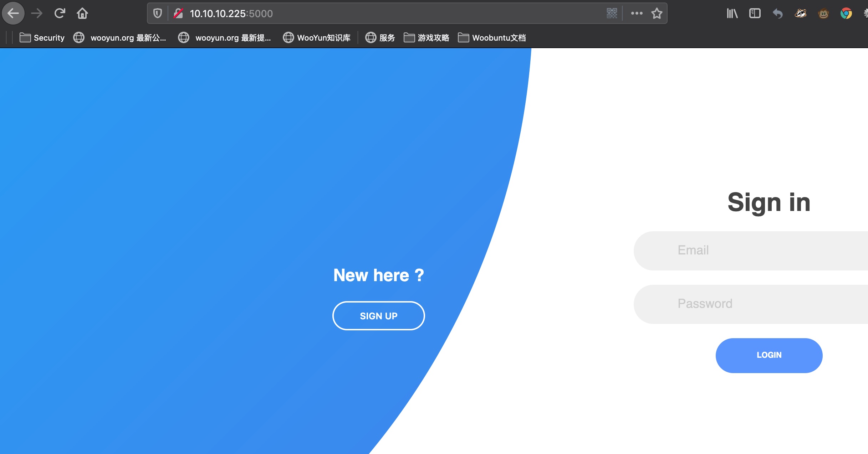Open the page actions three-dot menu
This screenshot has height=454, width=868.
pos(637,14)
